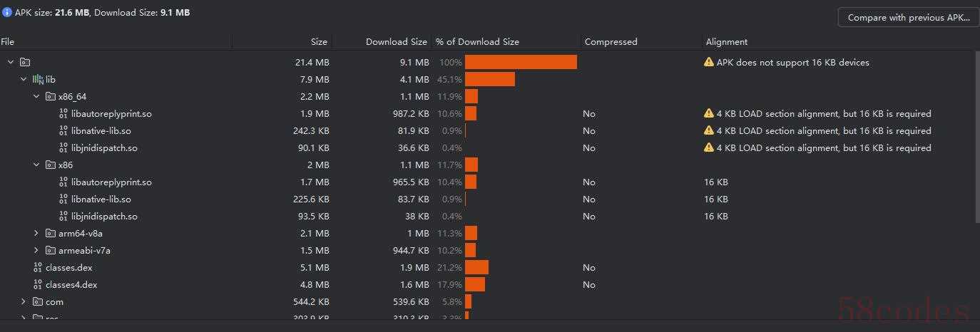
Task: Expand the arm64-v8a folder
Action: 36,233
